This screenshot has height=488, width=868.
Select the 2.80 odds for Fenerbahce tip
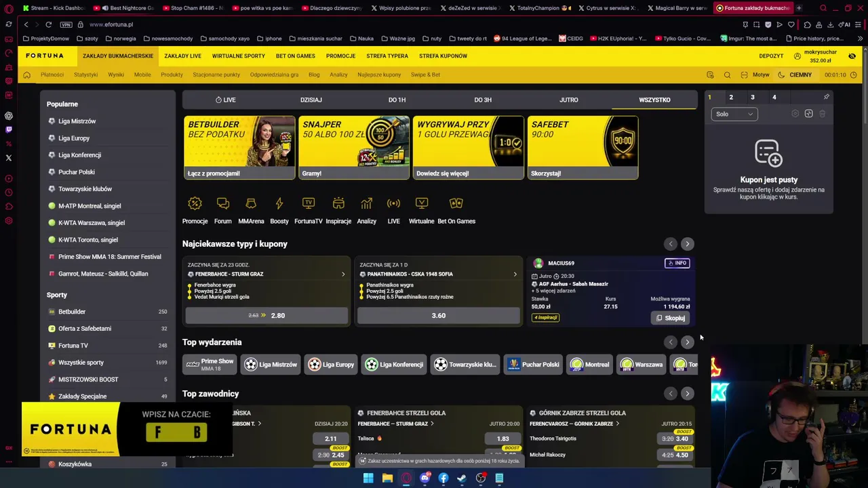click(x=267, y=315)
